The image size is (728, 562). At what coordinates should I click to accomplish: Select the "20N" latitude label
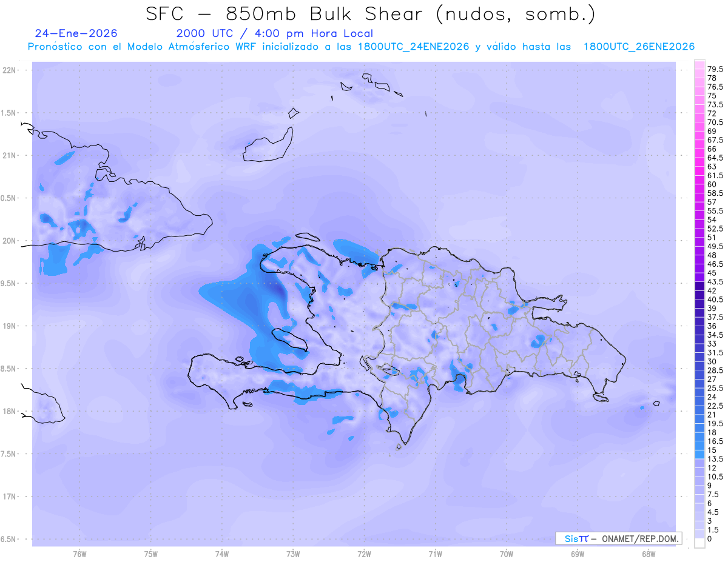(x=10, y=241)
